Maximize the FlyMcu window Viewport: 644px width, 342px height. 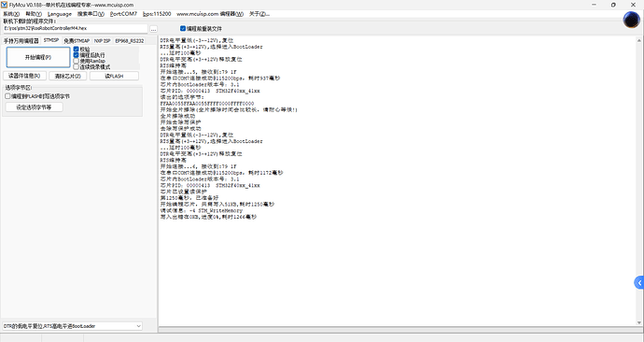613,5
